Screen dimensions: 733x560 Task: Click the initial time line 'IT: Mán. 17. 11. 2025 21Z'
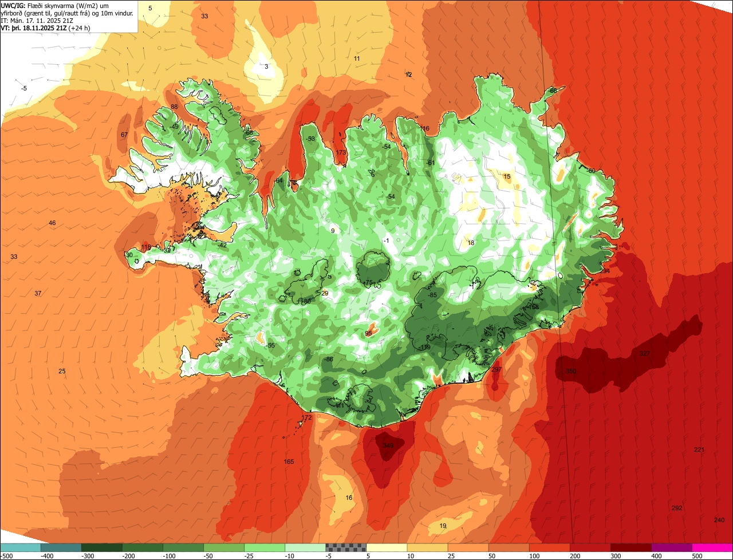(36, 21)
